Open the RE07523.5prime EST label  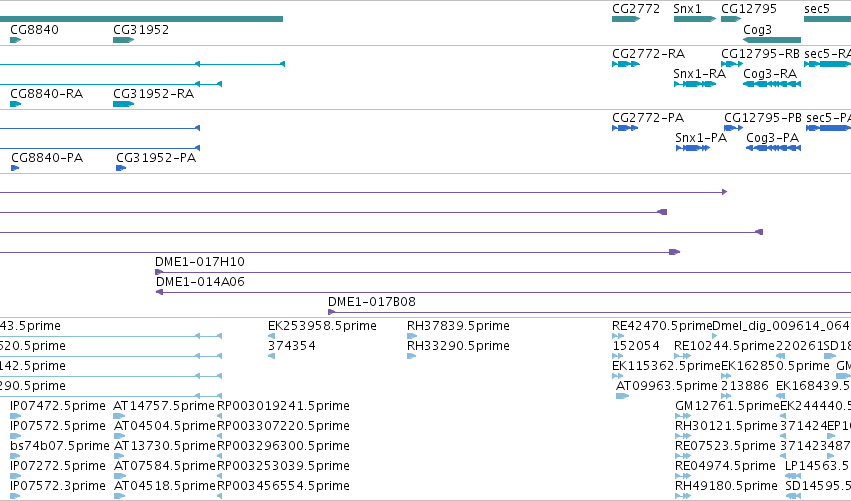(x=725, y=446)
